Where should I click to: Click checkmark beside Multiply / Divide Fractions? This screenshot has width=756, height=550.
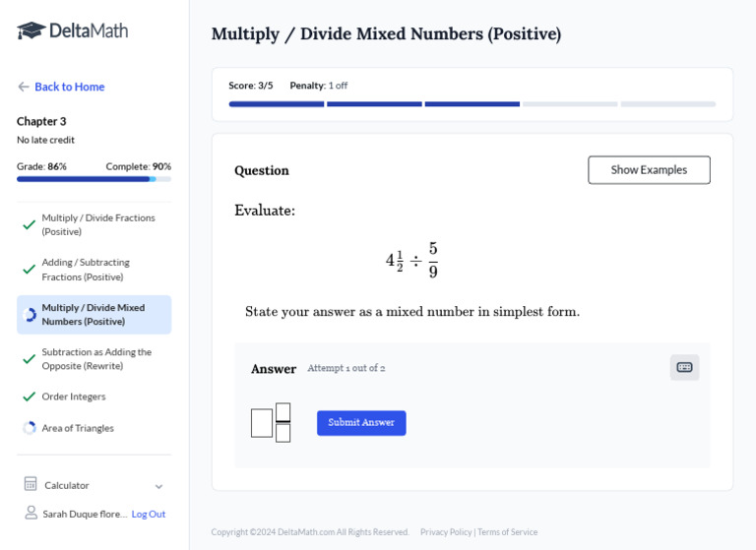(x=30, y=225)
